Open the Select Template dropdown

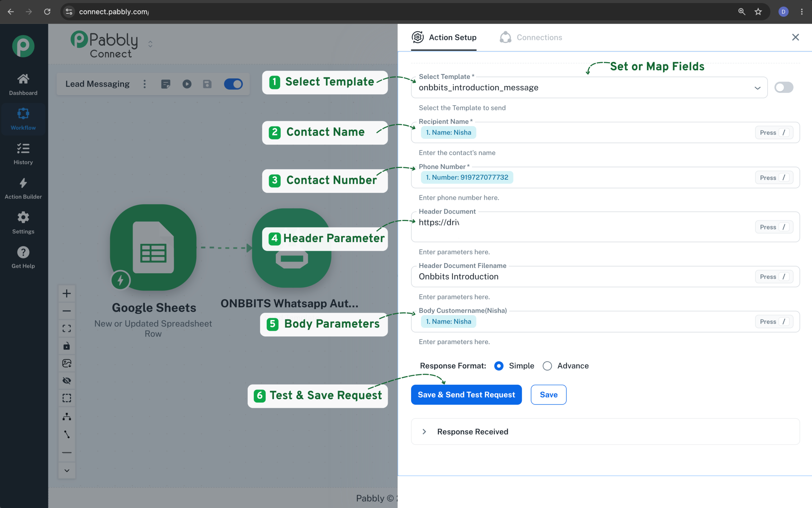(x=589, y=87)
